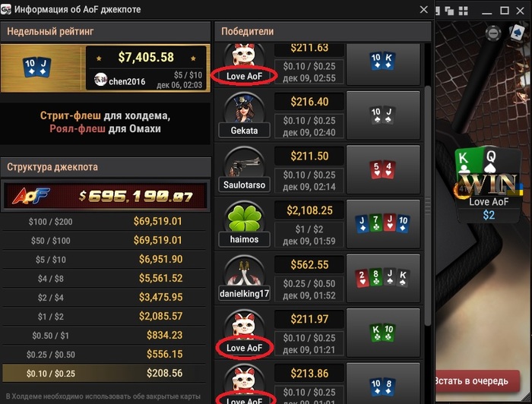Click the Love AoF player seat on table
This screenshot has height=404, width=532.
(x=488, y=185)
